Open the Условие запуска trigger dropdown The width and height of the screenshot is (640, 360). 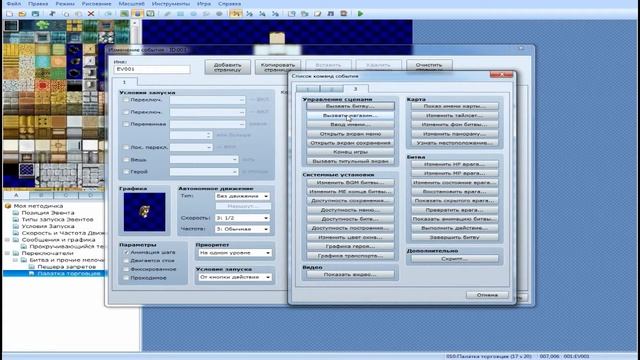pyautogui.click(x=235, y=277)
